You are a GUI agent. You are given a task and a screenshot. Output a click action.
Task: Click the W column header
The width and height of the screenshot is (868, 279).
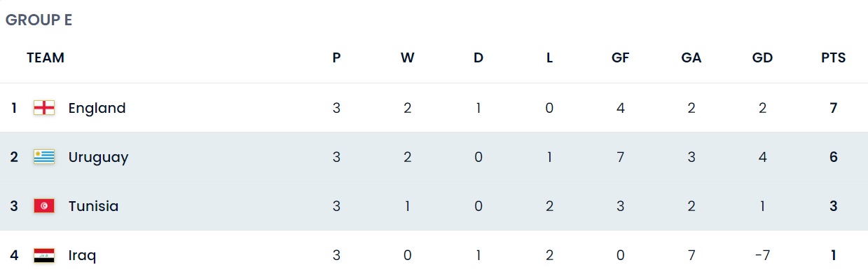point(408,58)
